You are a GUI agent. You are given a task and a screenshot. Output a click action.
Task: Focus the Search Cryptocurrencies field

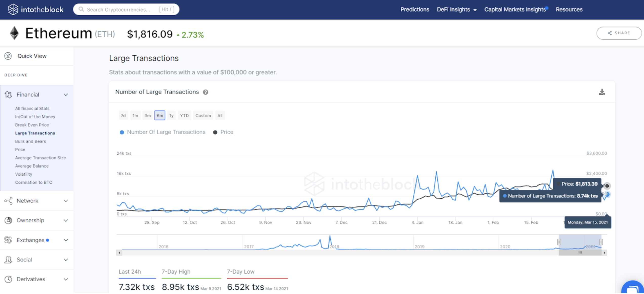tap(126, 9)
